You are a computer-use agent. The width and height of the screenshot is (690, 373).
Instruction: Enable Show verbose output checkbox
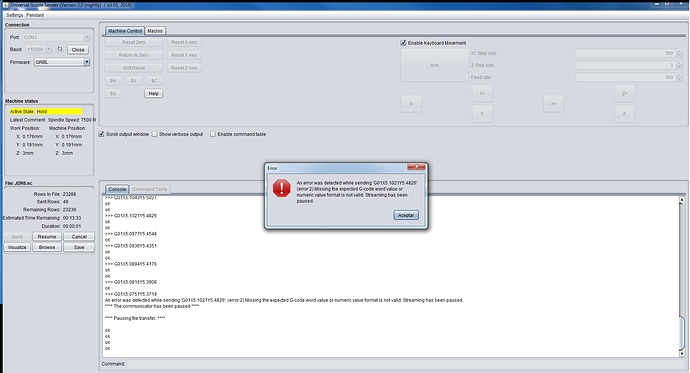tap(154, 134)
